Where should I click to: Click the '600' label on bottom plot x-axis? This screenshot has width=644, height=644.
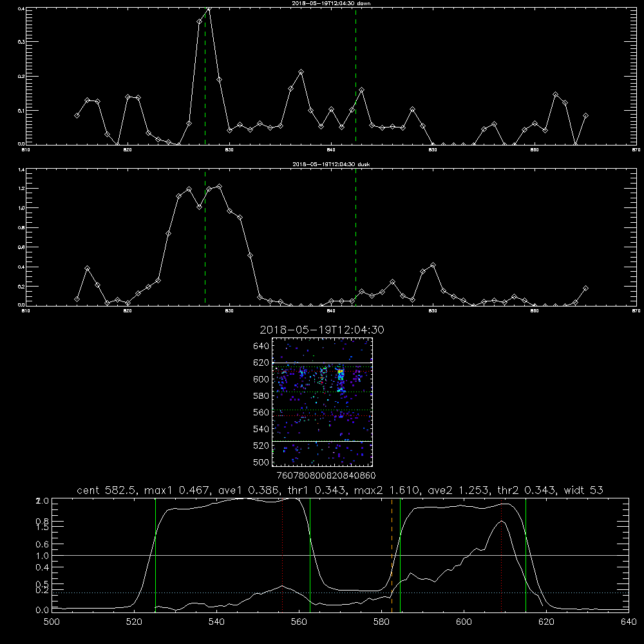click(464, 622)
